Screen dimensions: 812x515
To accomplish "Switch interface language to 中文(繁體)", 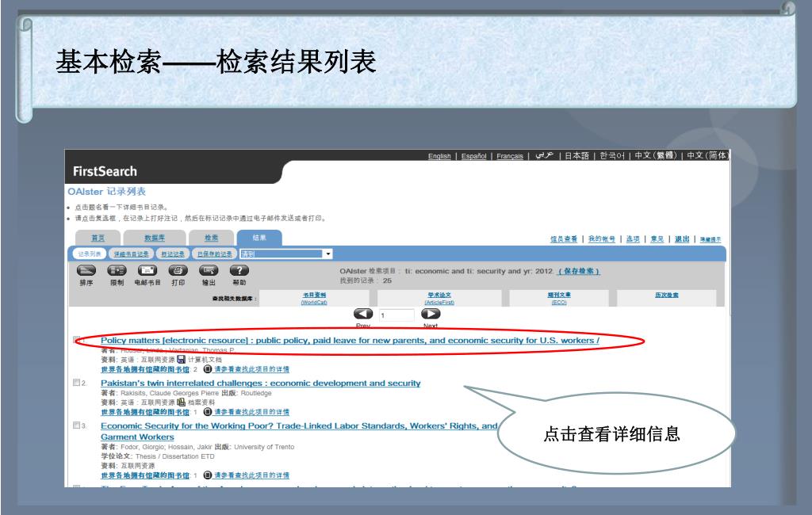I will [656, 155].
